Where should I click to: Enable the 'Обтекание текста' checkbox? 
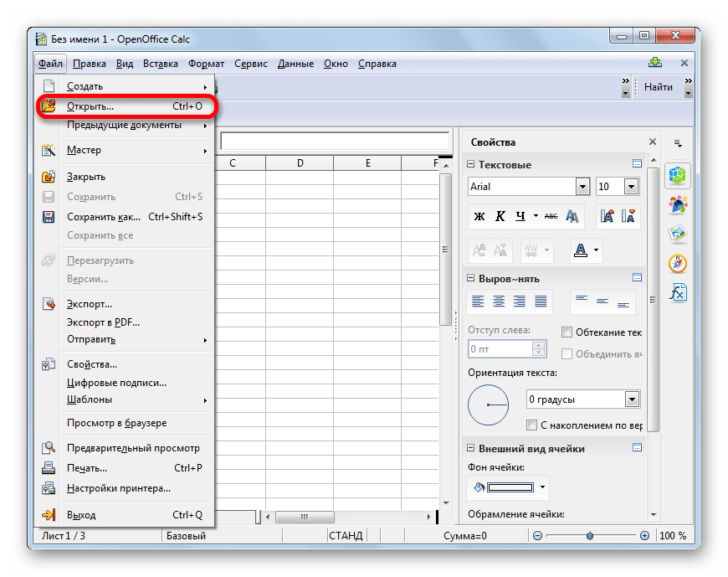567,332
